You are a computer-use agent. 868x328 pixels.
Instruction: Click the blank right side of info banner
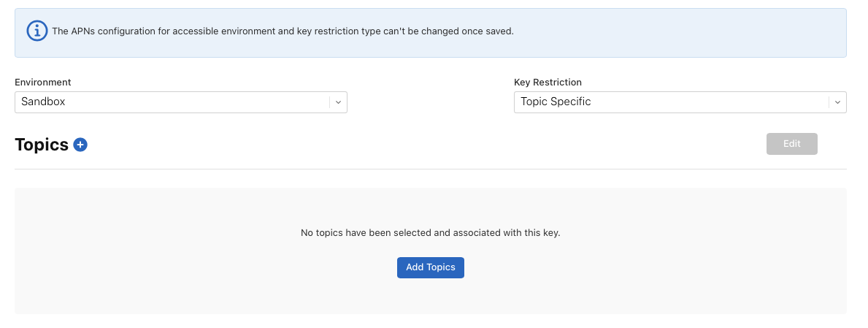point(694,32)
